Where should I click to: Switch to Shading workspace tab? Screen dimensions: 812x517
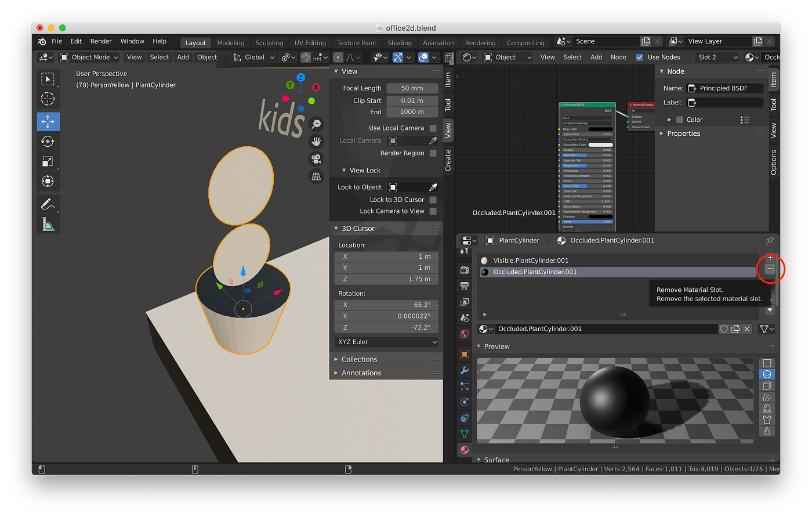coord(400,43)
